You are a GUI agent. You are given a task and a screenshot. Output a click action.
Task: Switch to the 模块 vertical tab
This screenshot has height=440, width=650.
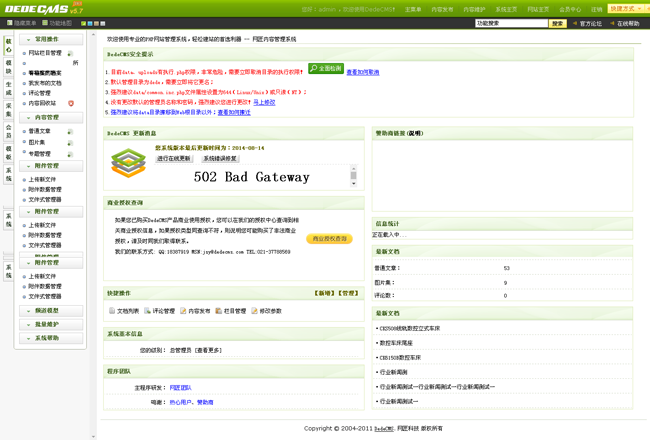(9, 67)
